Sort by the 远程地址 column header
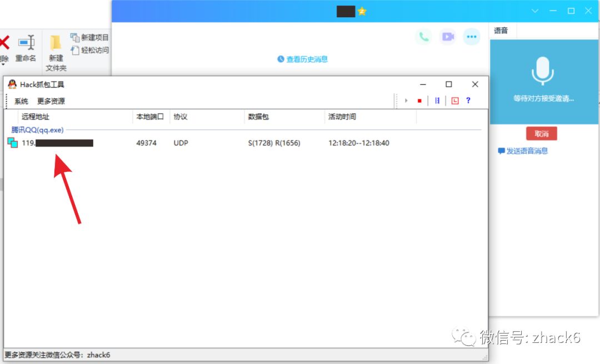Screen dimensions: 600x364 [x=76, y=117]
